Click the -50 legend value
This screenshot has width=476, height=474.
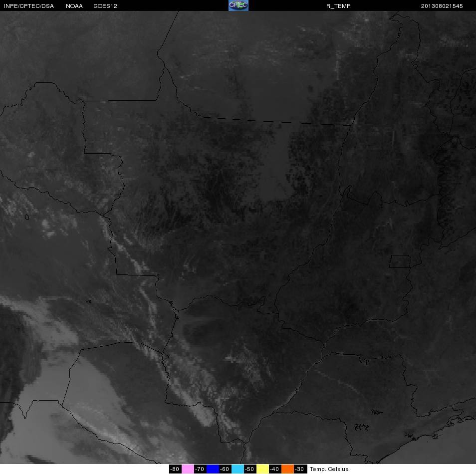[x=249, y=469]
